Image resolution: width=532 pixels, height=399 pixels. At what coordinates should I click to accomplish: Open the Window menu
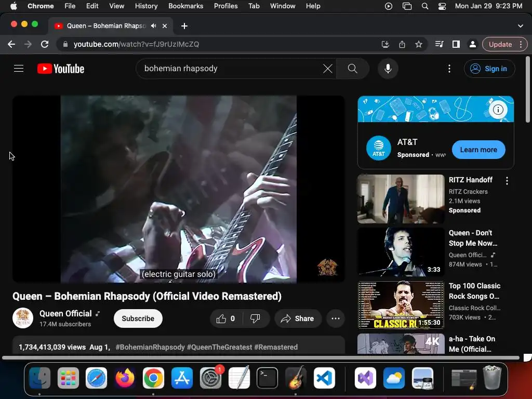click(x=283, y=6)
